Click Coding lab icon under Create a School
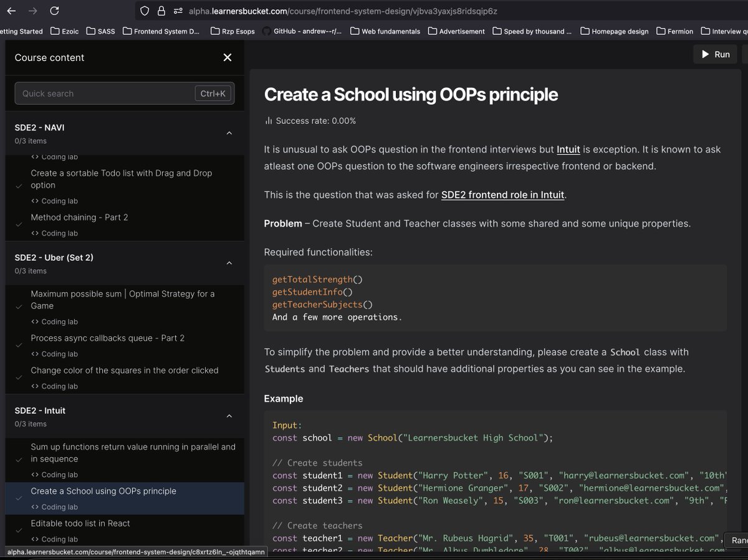 [x=35, y=506]
